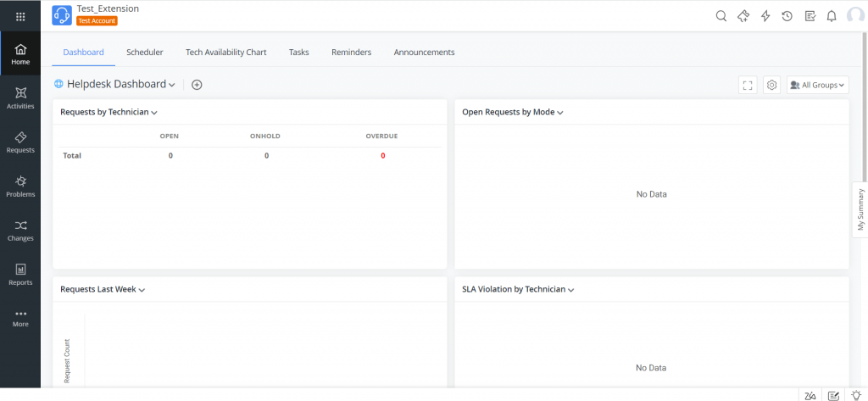868x401 pixels.
Task: Open dashboard settings gear
Action: coord(772,86)
